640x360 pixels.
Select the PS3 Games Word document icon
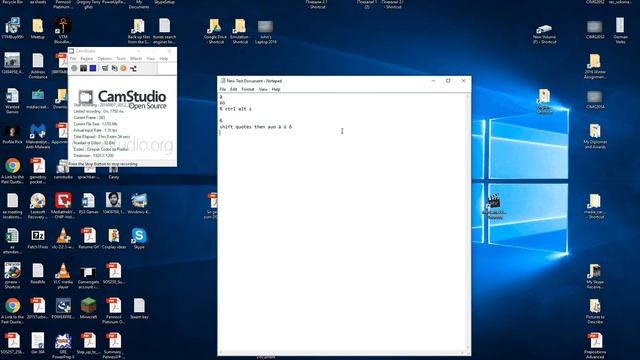pyautogui.click(x=88, y=203)
